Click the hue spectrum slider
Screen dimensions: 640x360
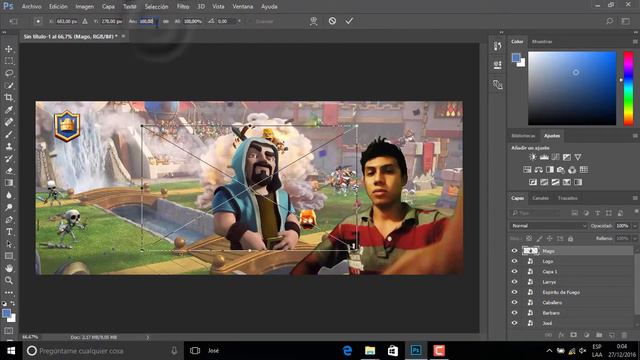[x=628, y=88]
